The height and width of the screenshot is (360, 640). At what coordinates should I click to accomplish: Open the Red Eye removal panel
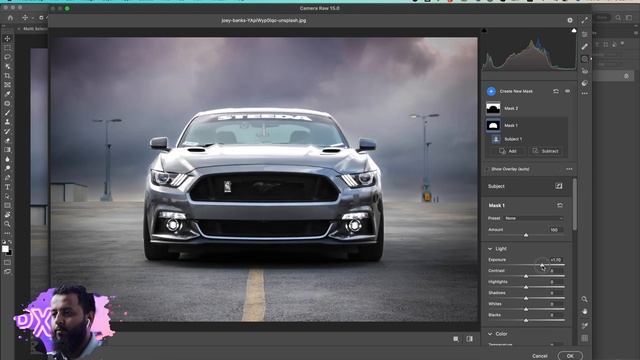(585, 71)
